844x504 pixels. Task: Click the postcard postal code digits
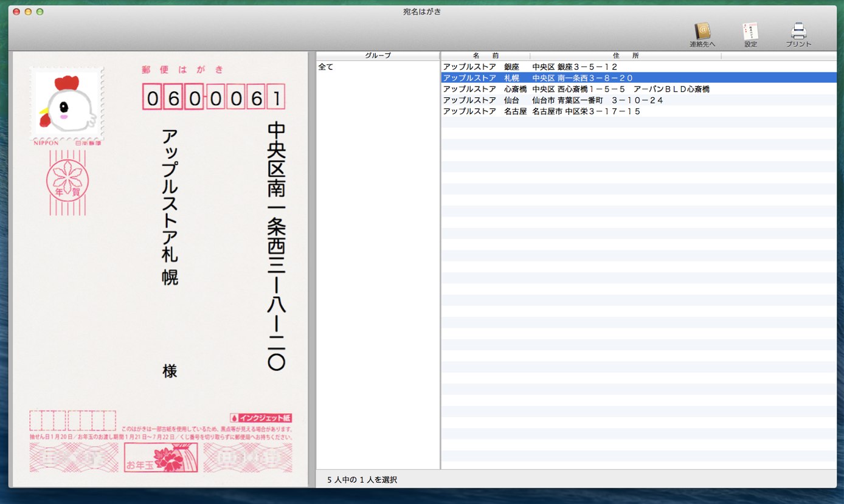[x=213, y=97]
